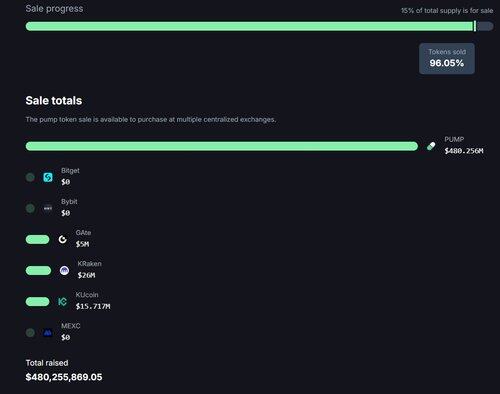The width and height of the screenshot is (500, 394).
Task: Click the MEXC exchange logo icon
Action: point(48,333)
